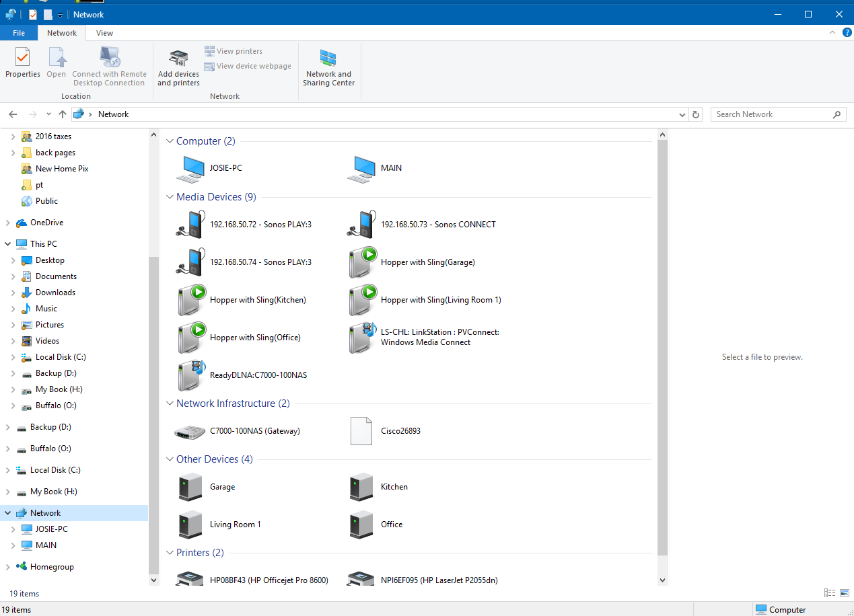Select 192.168.50.74 Sonos PLAY:3 device
854x616 pixels.
coord(244,262)
